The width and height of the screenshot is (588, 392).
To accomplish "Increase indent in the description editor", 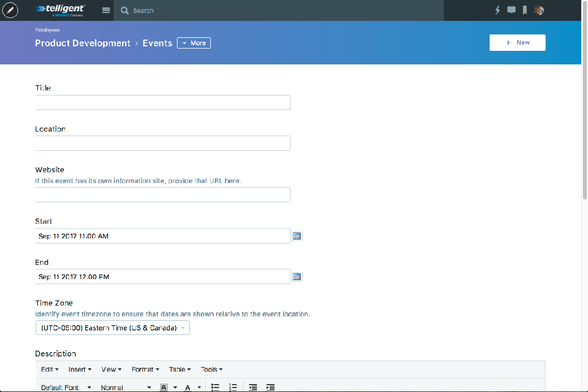I will [x=270, y=387].
